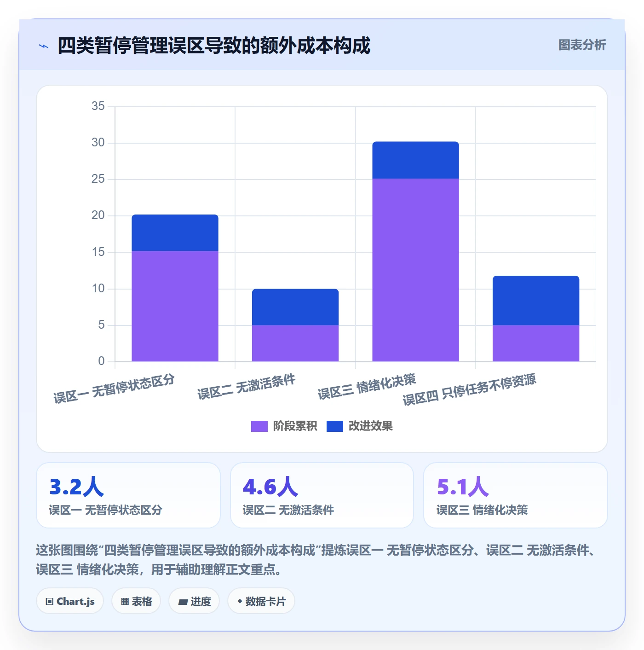Click the x-axis label 误区四 只停任务不停资源

pyautogui.click(x=469, y=389)
